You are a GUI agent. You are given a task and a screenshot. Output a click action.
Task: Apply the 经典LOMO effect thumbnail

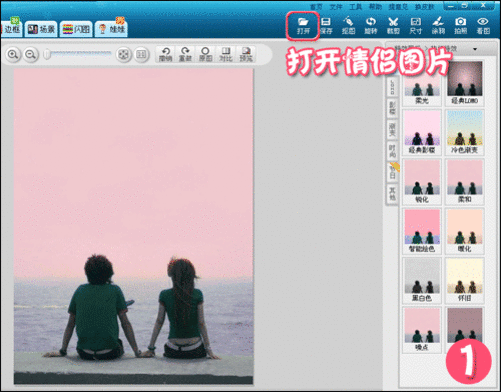pyautogui.click(x=464, y=83)
